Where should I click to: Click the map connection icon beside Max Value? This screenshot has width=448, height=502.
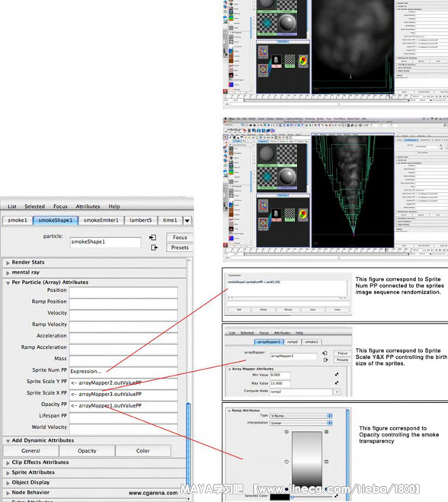tap(337, 383)
